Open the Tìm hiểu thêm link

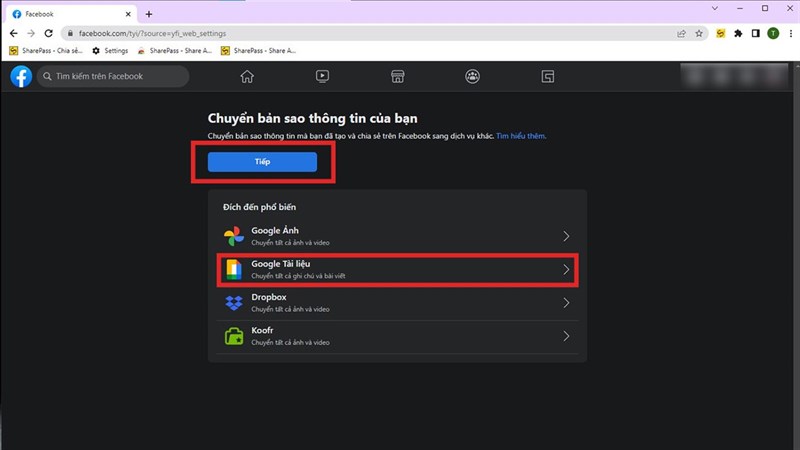click(x=521, y=136)
